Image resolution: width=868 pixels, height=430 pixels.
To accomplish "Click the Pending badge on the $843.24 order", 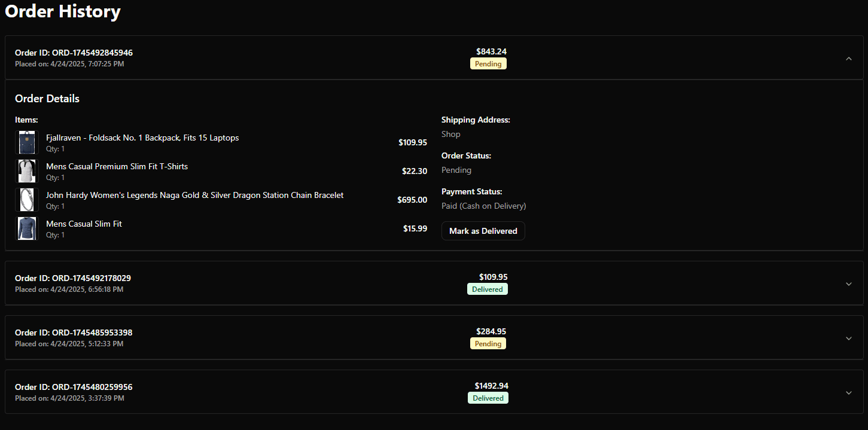I will pos(488,64).
